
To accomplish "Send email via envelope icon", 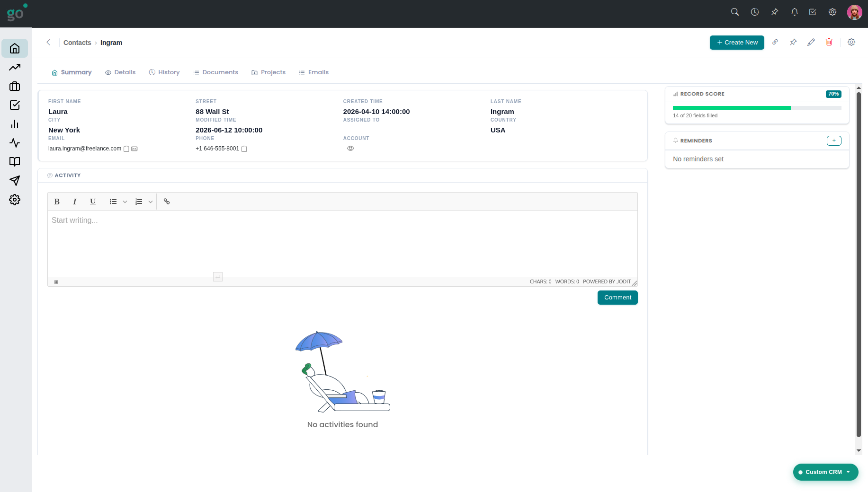I will (134, 149).
